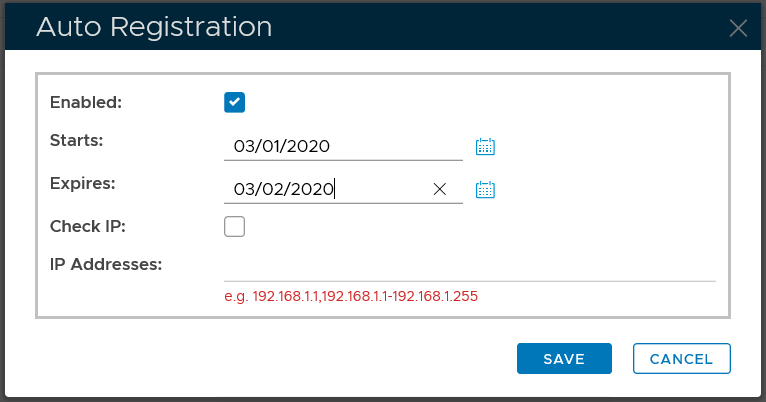Image resolution: width=766 pixels, height=402 pixels.
Task: Click the "Expires:" label
Action: click(83, 183)
